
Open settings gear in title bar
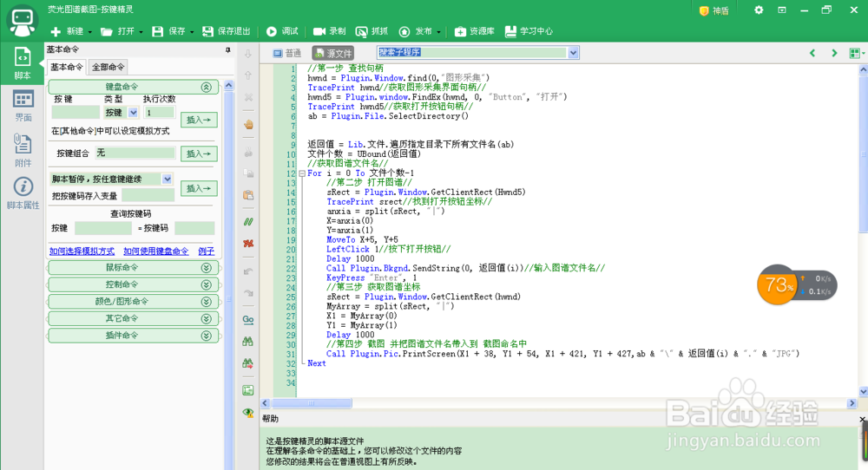coord(759,10)
